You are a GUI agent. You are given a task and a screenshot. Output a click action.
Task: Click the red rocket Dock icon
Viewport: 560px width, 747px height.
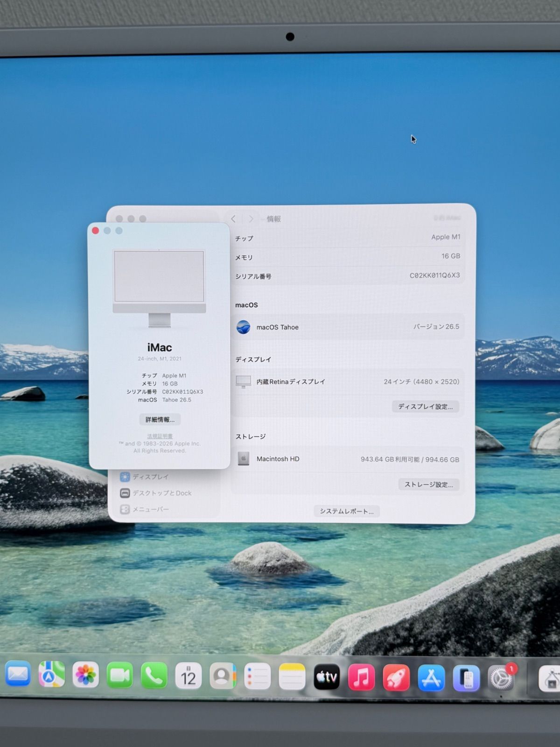pyautogui.click(x=396, y=678)
